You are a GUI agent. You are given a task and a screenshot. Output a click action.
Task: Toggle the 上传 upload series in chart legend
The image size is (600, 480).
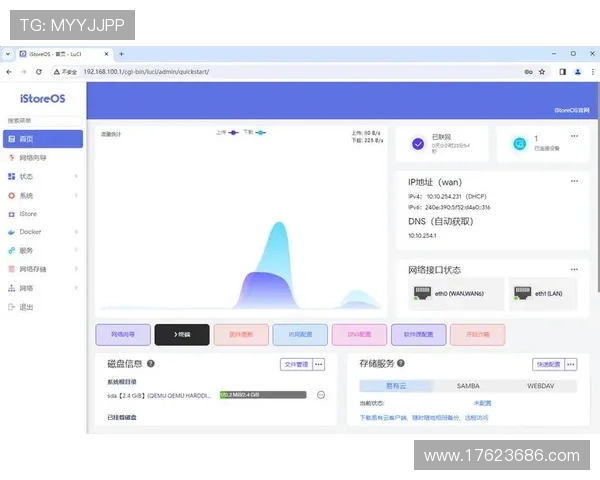click(227, 132)
